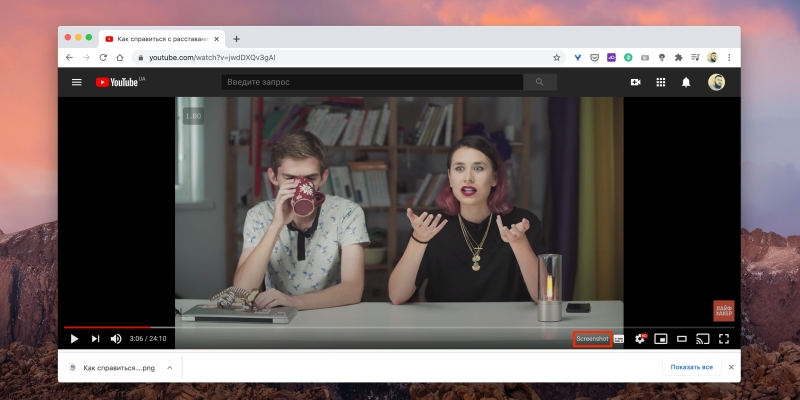Open a new browser tab
Image resolution: width=800 pixels, height=400 pixels.
[236, 39]
